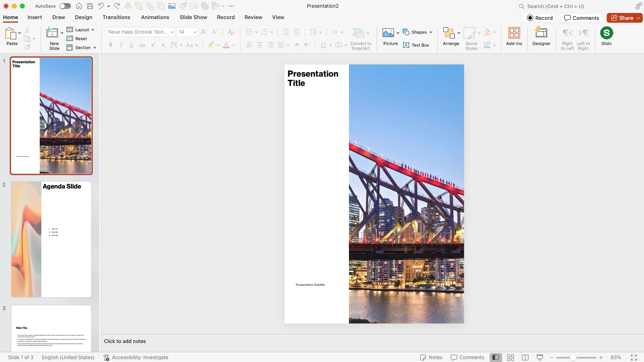This screenshot has width=644, height=362.
Task: Switch to the Insert tab
Action: pyautogui.click(x=35, y=17)
